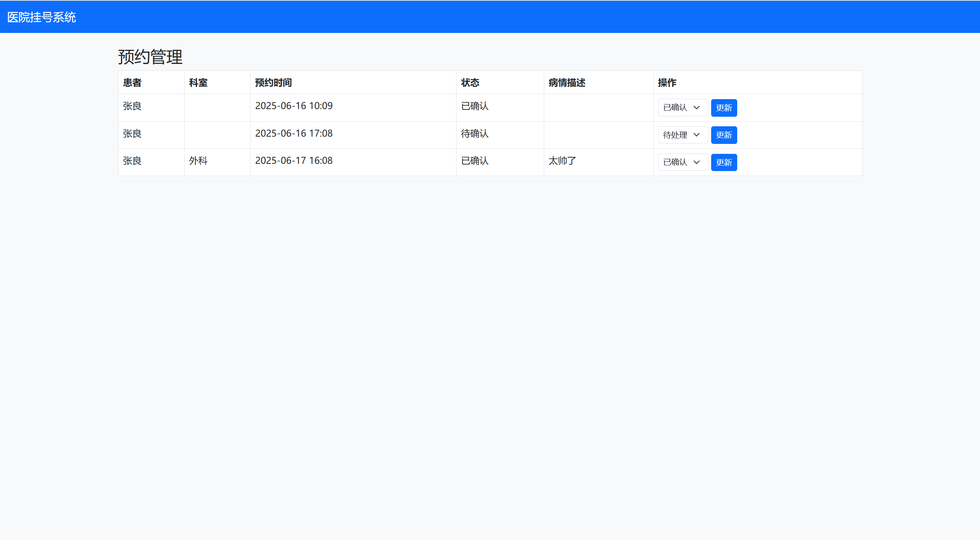980x540 pixels.
Task: Click 更新 button for 17:08 appointment
Action: coord(723,135)
